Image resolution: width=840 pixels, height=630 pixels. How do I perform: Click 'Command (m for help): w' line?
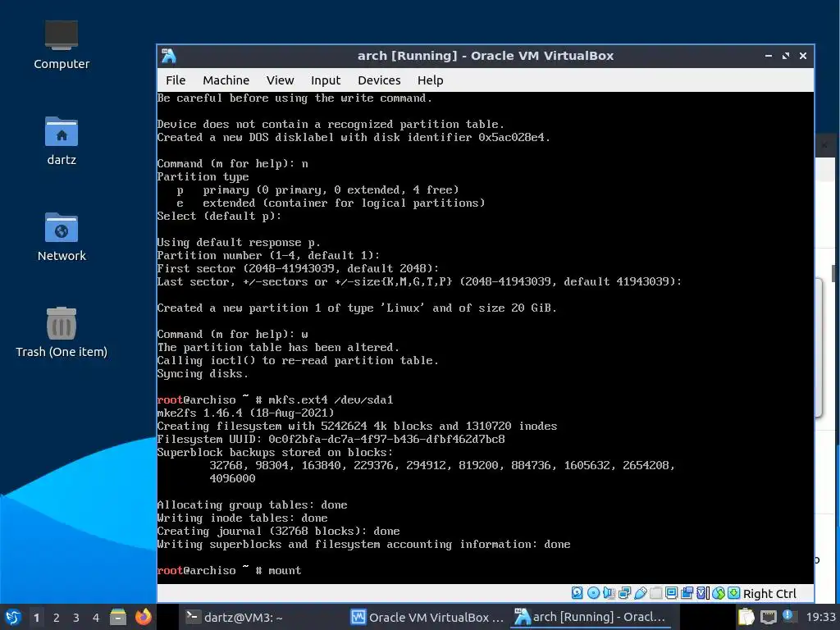(x=232, y=335)
